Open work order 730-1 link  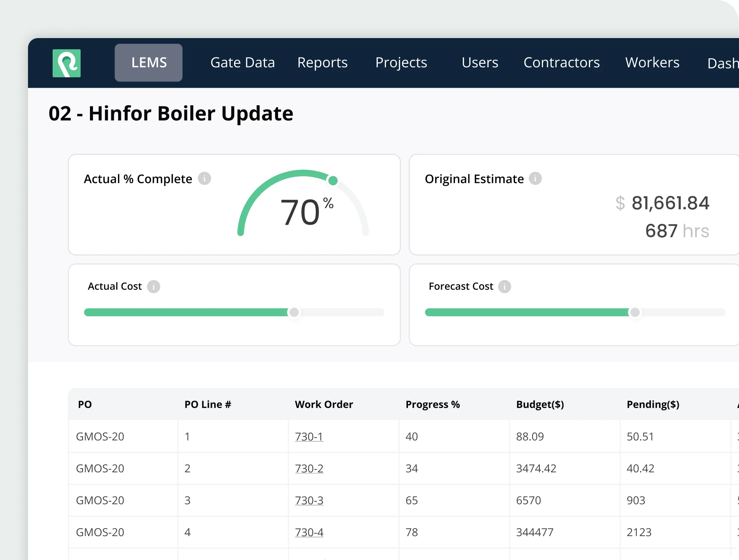(x=309, y=436)
